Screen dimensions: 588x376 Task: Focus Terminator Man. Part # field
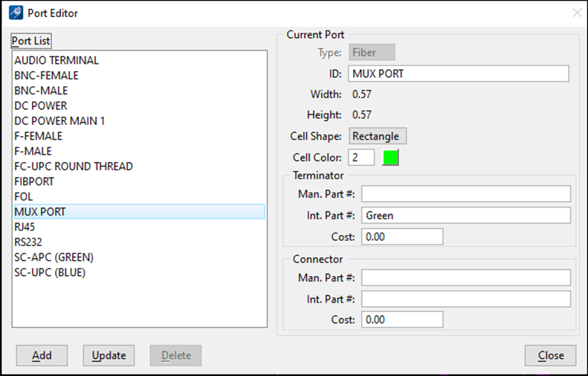point(466,194)
